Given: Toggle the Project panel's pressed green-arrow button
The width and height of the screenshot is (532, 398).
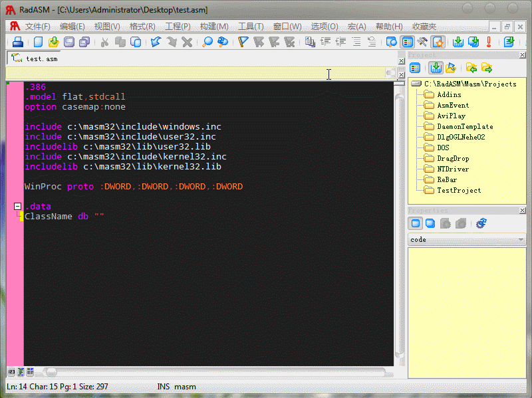Looking at the screenshot, I should click(x=436, y=68).
